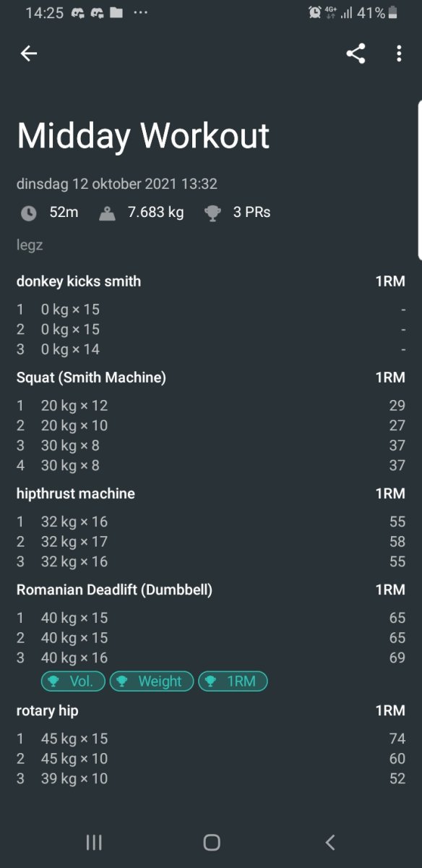Click the Vol. personal record badge

click(x=72, y=681)
